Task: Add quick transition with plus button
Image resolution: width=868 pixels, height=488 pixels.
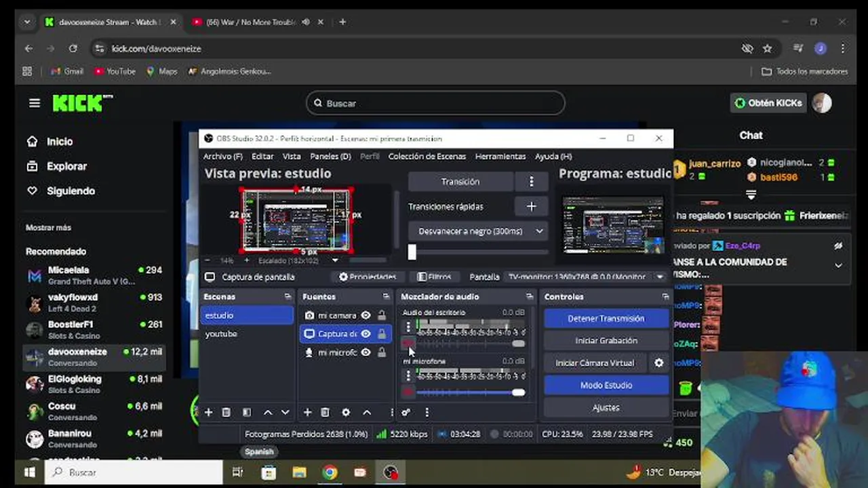Action: coord(532,207)
